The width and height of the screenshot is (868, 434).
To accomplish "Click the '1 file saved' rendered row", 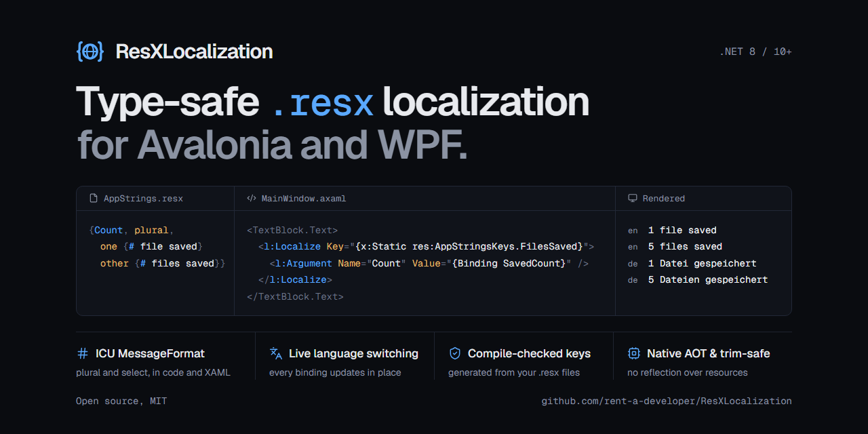I will pos(672,231).
